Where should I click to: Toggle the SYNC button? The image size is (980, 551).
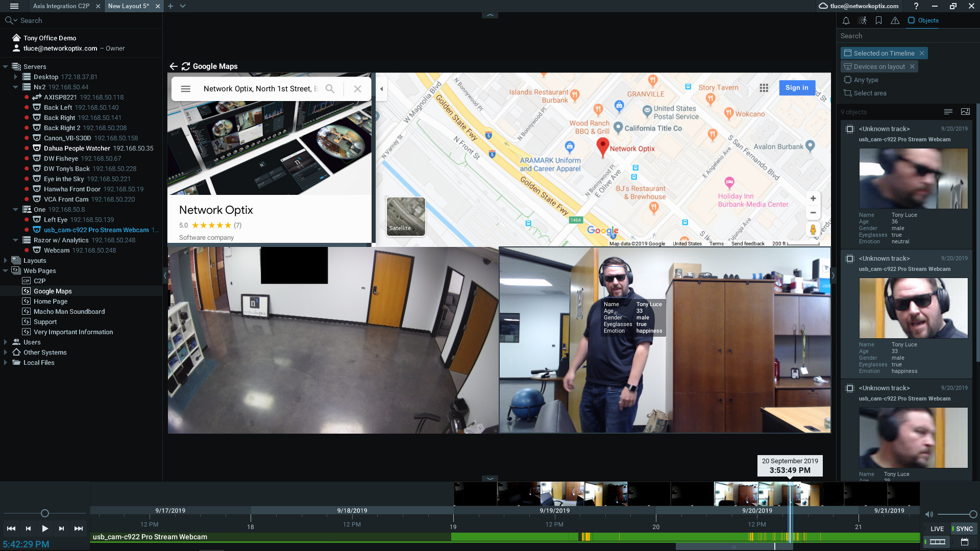(964, 529)
